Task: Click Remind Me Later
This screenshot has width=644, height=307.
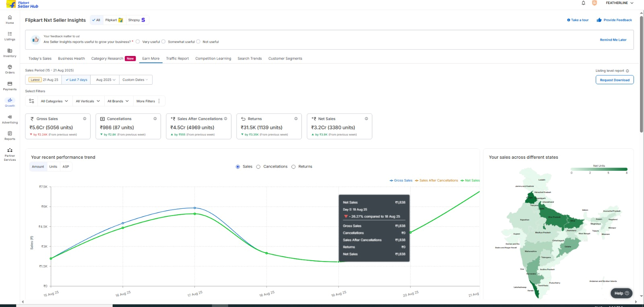Action: [613, 40]
